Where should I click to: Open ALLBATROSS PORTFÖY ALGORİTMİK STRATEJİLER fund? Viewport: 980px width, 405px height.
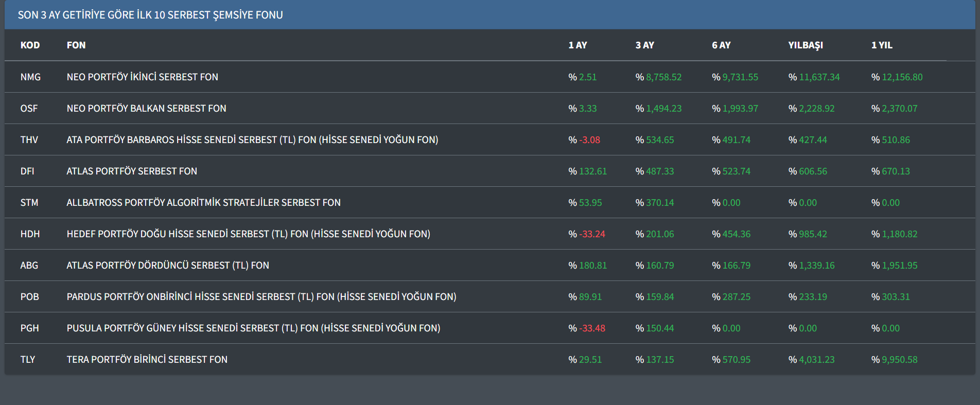203,203
